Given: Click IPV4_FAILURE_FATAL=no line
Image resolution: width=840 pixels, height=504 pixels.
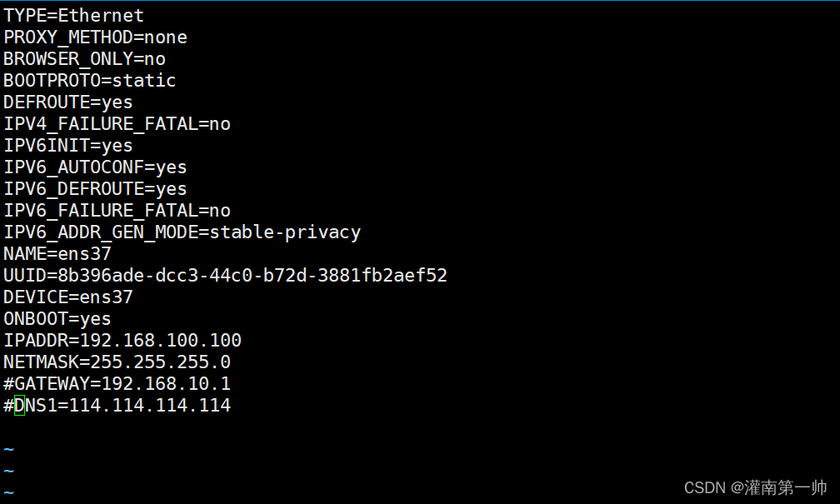Looking at the screenshot, I should (117, 124).
